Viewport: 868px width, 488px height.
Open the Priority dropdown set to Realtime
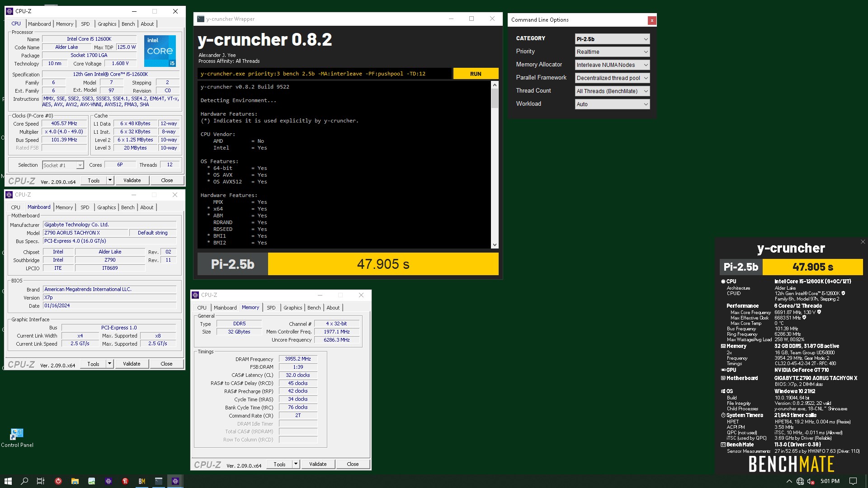612,52
